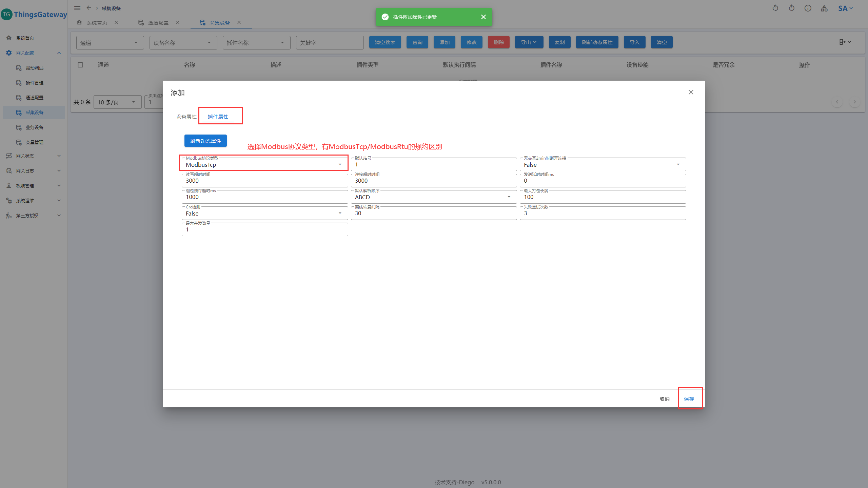This screenshot has height=488, width=868.
Task: Click the 驱动调试 sidebar icon
Action: pos(19,68)
